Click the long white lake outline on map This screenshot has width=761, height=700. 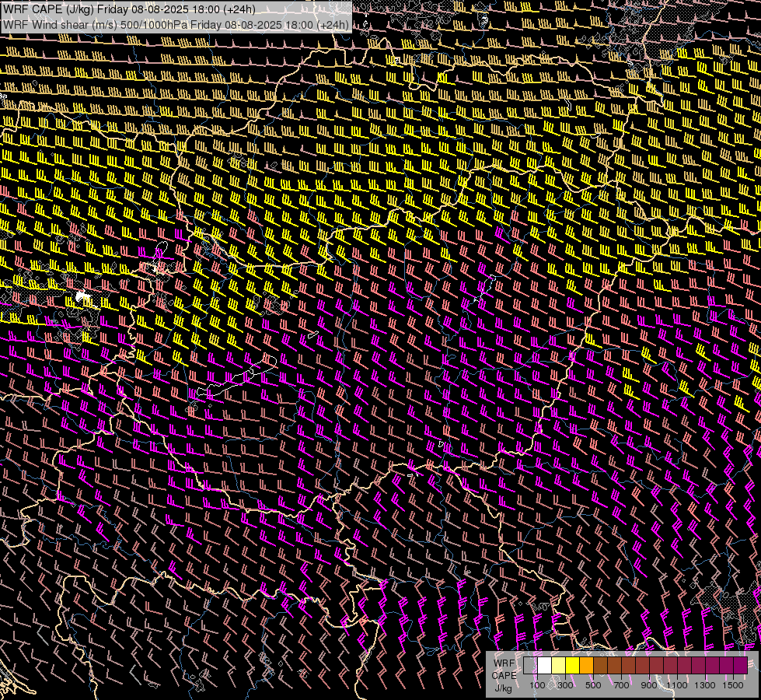click(x=237, y=377)
